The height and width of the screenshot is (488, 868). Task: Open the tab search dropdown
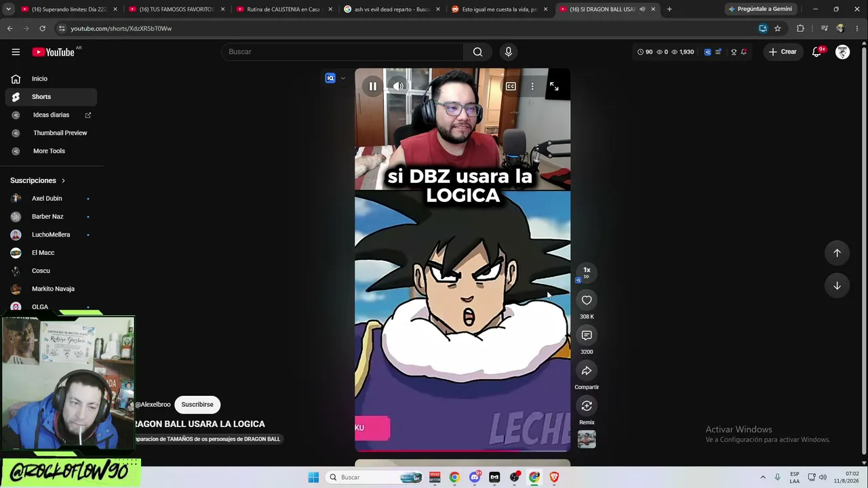[x=9, y=9]
